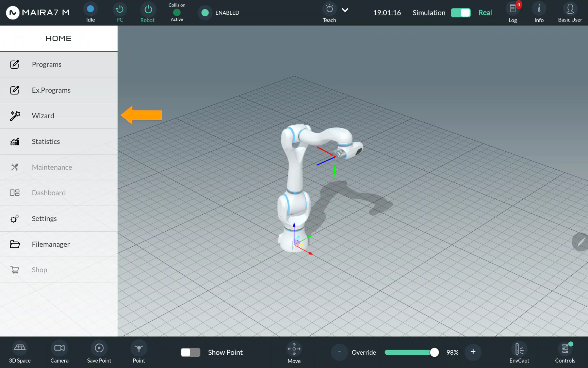Click the Shop cart icon

coord(15,270)
